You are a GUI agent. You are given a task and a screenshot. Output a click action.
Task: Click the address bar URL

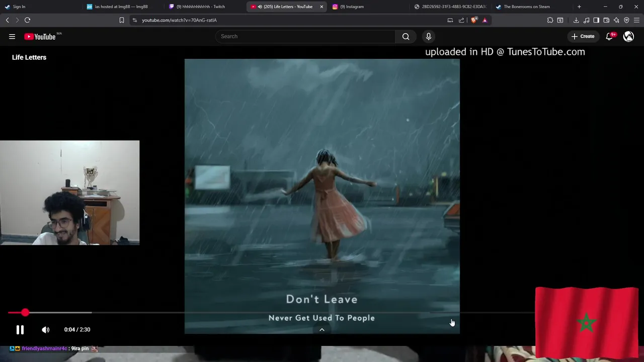[x=179, y=20]
